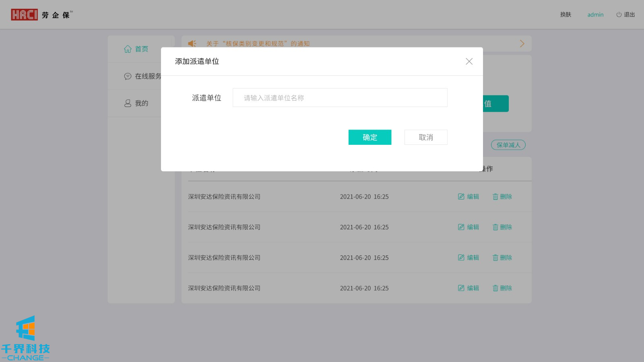Close the 添加派遣单位 dialog
This screenshot has width=644, height=362.
tap(469, 62)
